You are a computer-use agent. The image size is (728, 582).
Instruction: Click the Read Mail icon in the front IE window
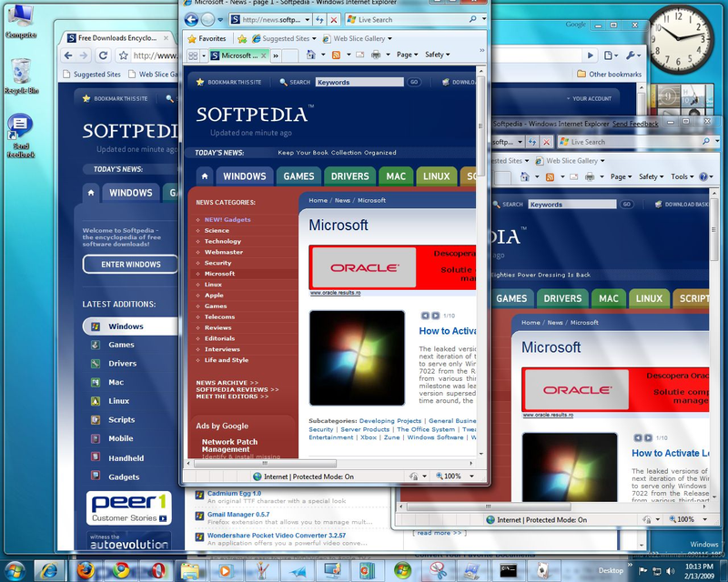coord(359,55)
